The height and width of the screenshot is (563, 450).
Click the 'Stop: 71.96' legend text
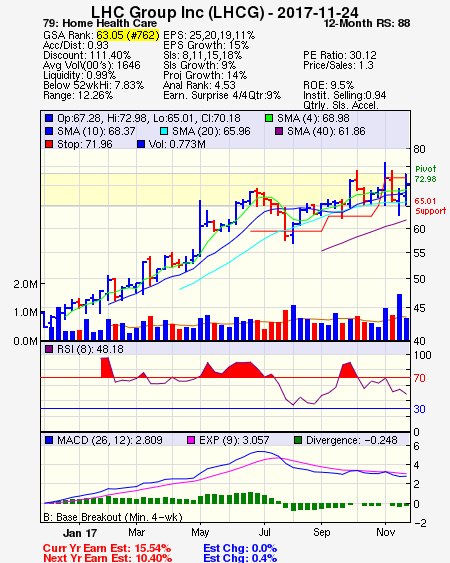tap(85, 144)
